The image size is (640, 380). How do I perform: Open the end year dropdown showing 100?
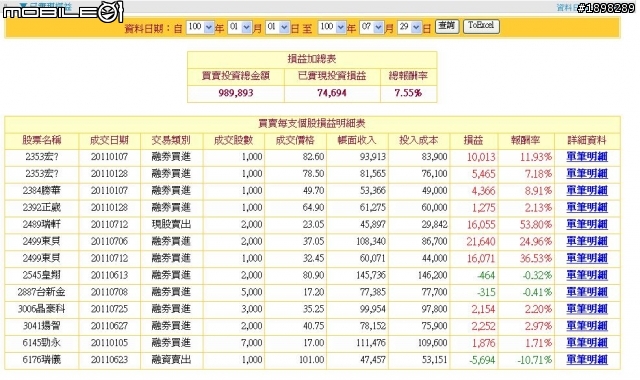point(332,27)
